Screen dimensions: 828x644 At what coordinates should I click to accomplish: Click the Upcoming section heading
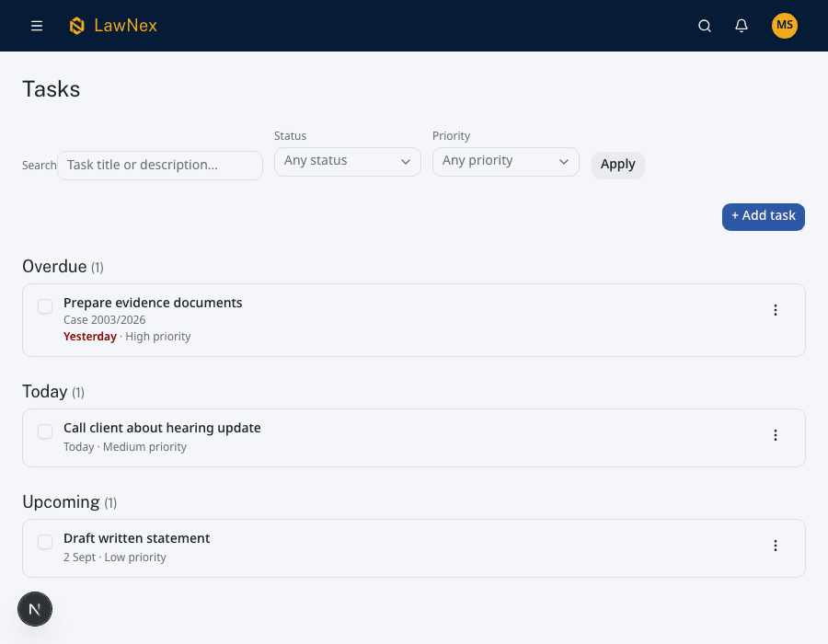70,502
